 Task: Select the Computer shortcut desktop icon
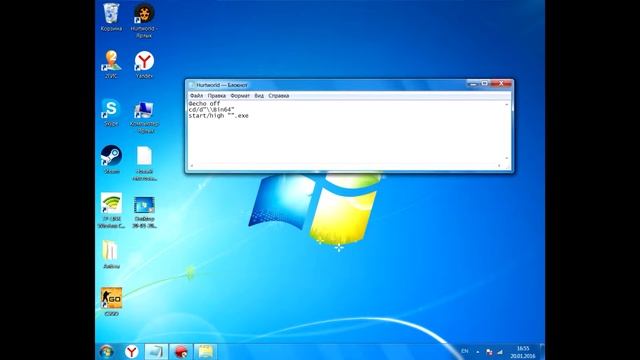tap(144, 116)
